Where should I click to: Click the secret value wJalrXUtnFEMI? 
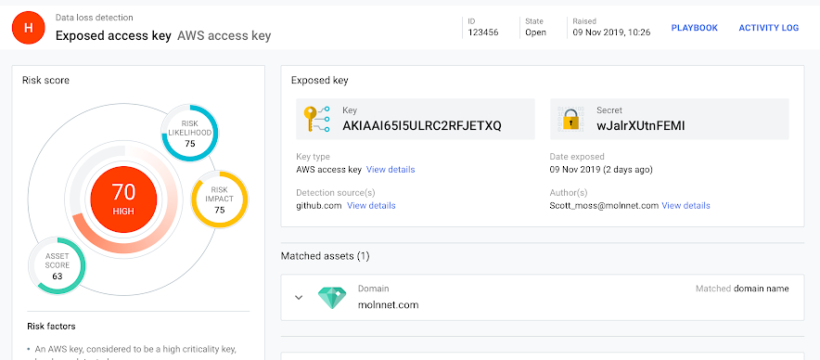click(x=641, y=126)
